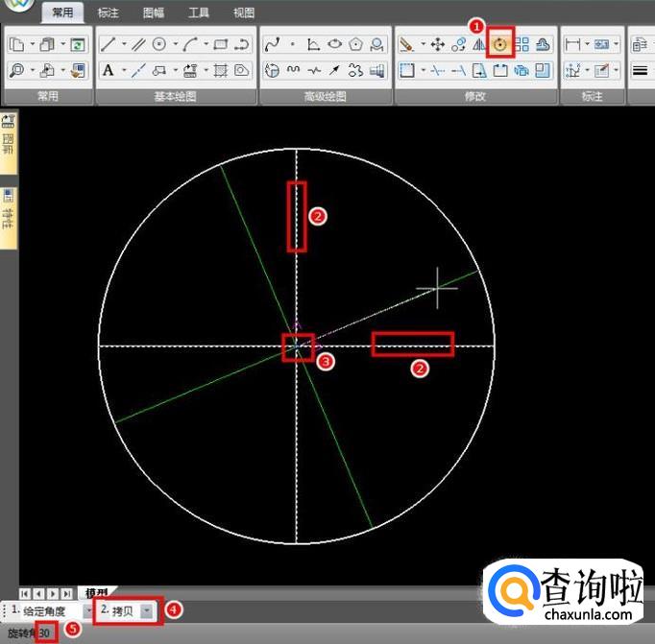Go to the previous layout tab
This screenshot has height=644, width=655.
(38, 593)
